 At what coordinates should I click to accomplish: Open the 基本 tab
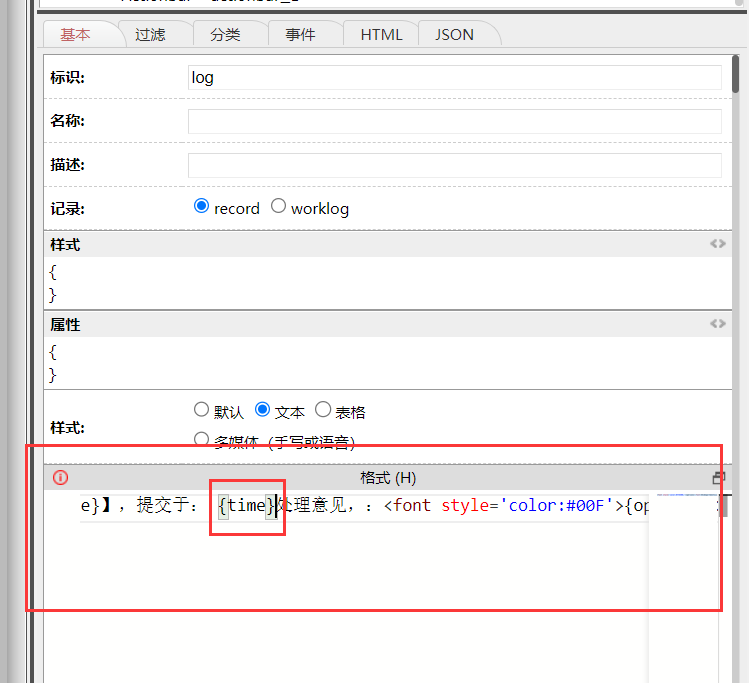click(75, 34)
